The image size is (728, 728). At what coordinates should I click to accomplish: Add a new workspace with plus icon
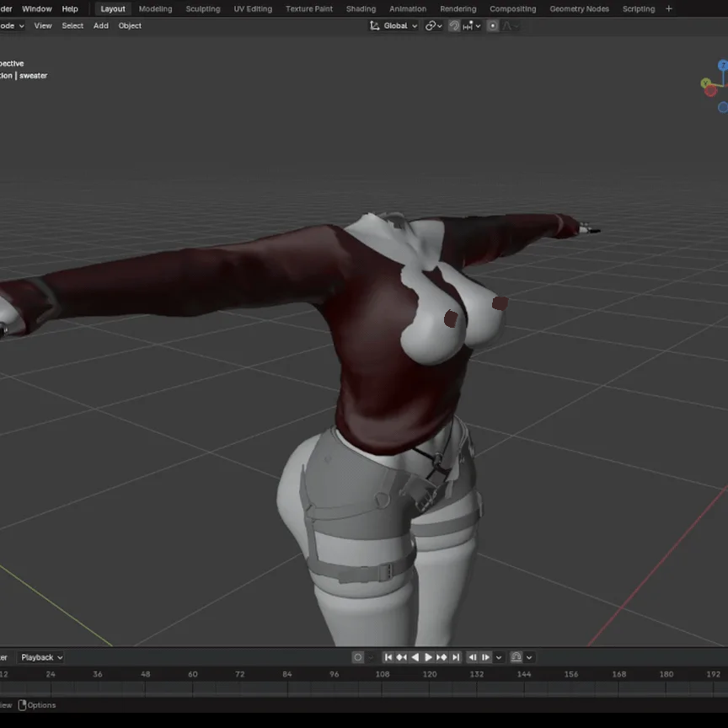[x=669, y=8]
